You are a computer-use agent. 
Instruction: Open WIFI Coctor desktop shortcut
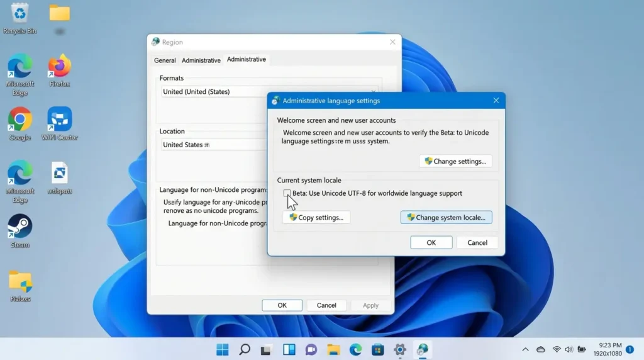(x=60, y=124)
